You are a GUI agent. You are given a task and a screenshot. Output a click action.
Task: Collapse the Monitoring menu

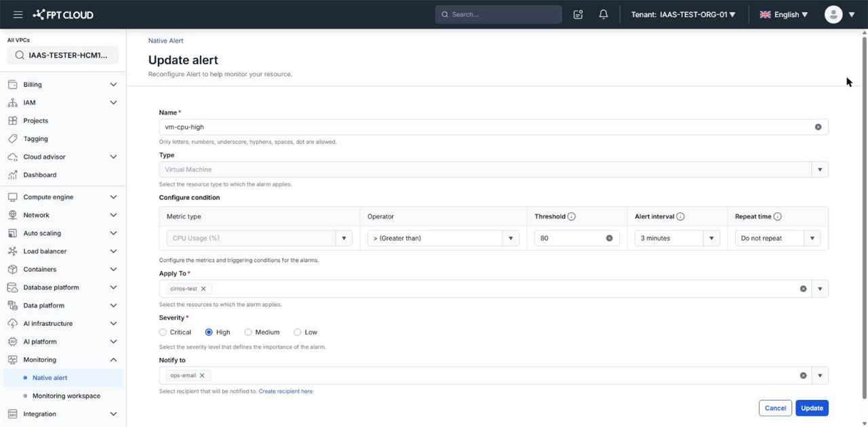tap(113, 360)
